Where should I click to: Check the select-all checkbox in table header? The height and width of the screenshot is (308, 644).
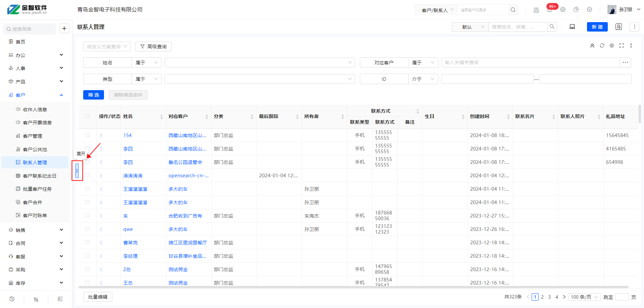(x=88, y=116)
